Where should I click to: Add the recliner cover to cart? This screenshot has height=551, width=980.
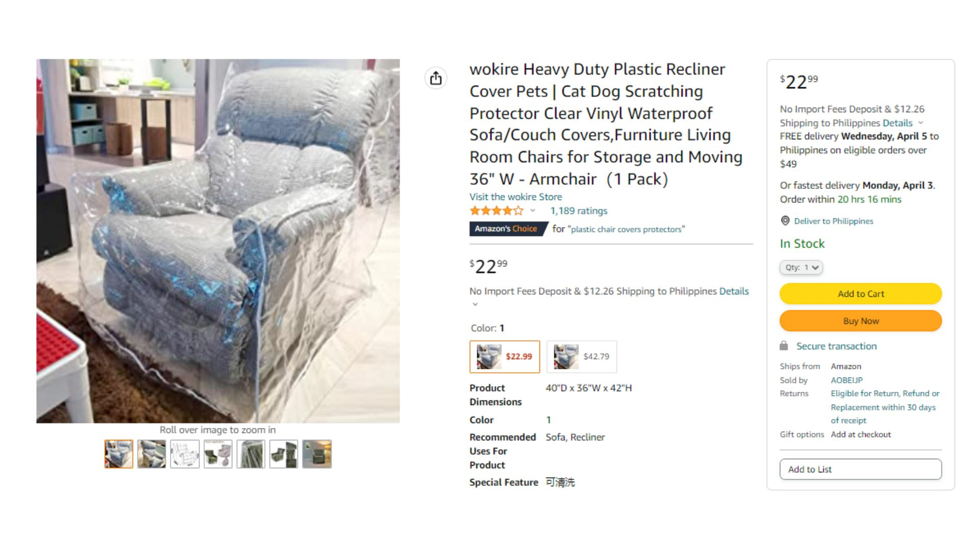861,294
